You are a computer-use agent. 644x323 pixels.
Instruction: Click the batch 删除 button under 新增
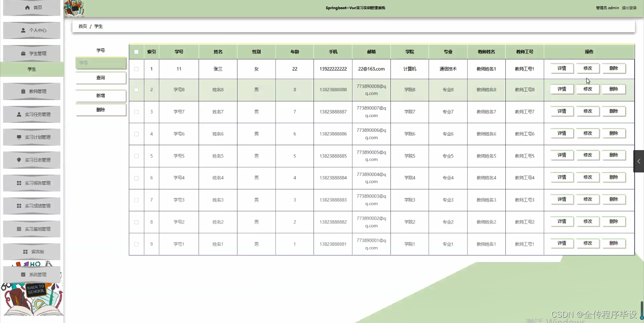pos(101,110)
